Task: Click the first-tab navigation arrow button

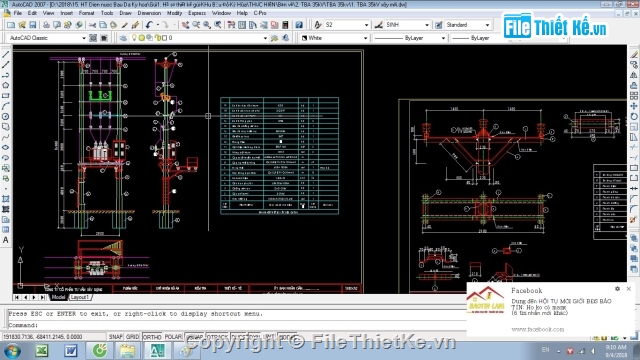Action: (x=17, y=297)
